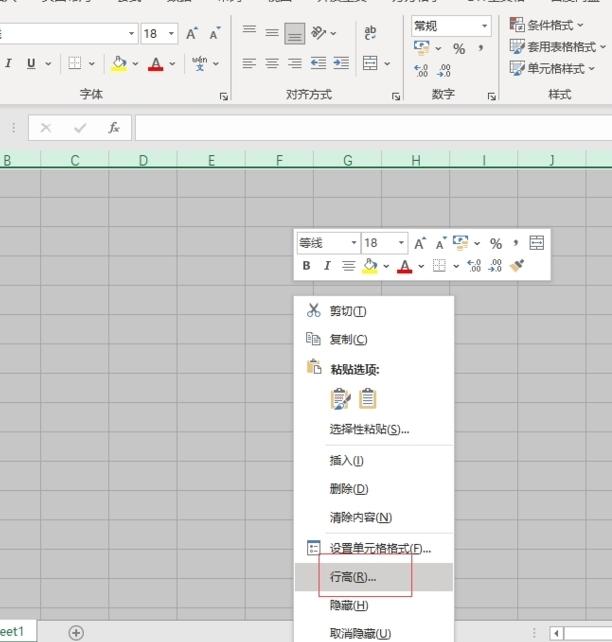This screenshot has width=612, height=642.
Task: Confirm formula bar entry with checkmark
Action: tap(80, 128)
